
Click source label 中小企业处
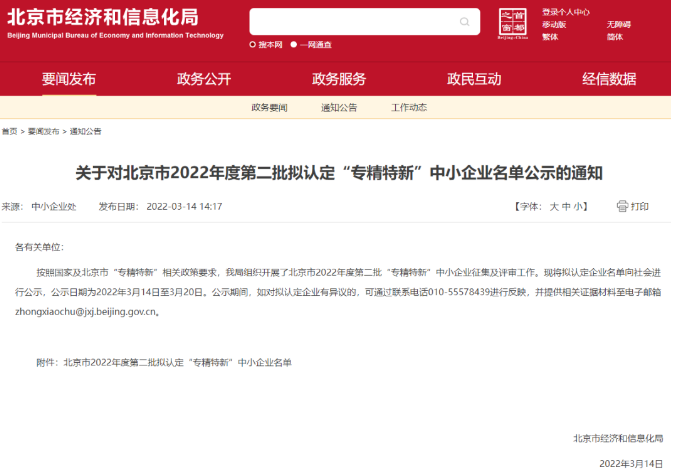pyautogui.click(x=54, y=207)
